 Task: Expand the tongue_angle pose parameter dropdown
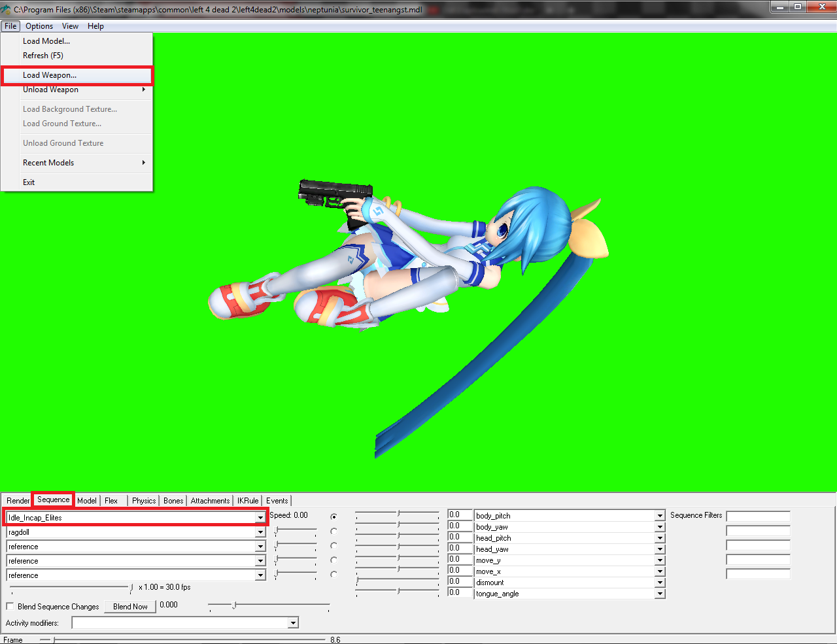click(660, 594)
